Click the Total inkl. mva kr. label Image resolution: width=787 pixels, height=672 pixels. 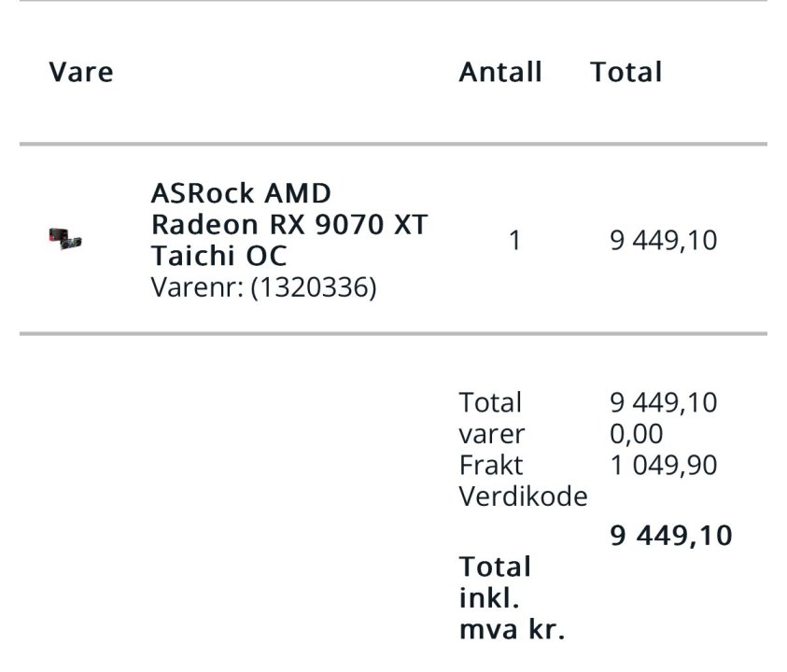[512, 598]
